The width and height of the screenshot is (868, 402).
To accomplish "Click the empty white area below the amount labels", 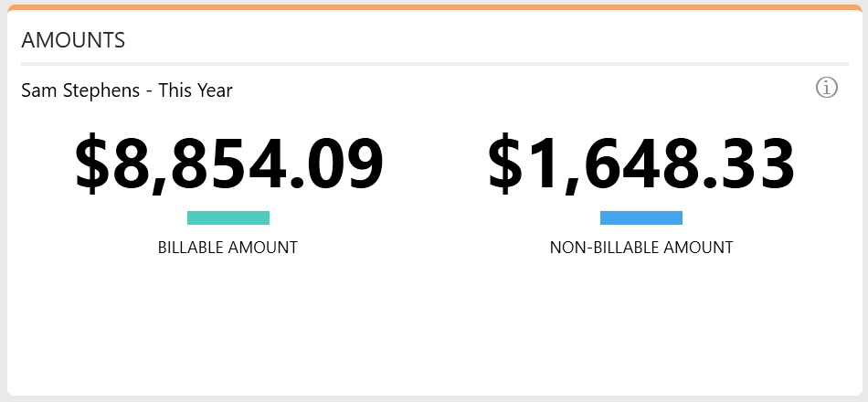I will (x=434, y=329).
